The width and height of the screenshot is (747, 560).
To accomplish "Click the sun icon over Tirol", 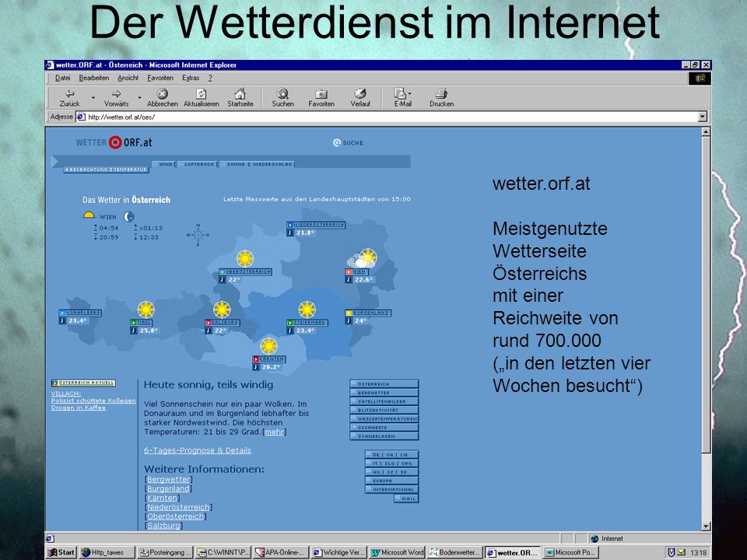I will pos(146,310).
